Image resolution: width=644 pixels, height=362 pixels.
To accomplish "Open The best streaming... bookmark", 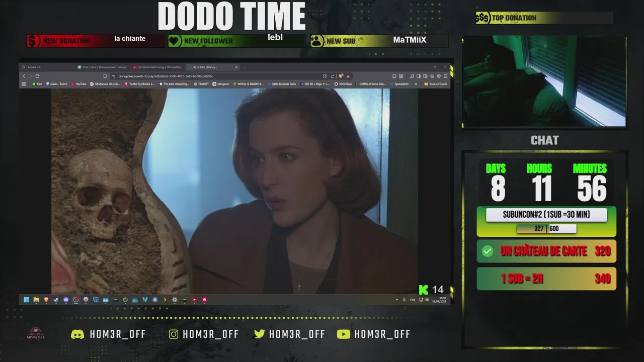I will point(174,84).
